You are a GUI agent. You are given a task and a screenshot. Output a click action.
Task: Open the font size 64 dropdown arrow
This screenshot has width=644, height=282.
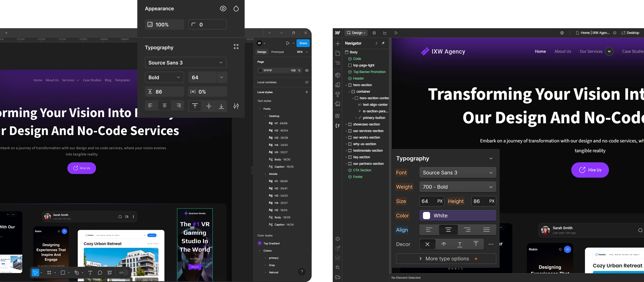tap(222, 77)
